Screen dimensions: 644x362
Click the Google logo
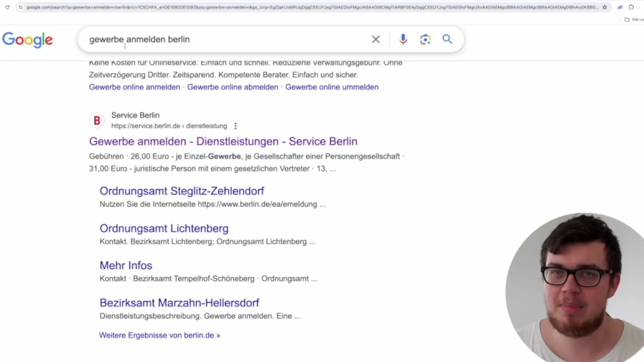click(x=28, y=40)
